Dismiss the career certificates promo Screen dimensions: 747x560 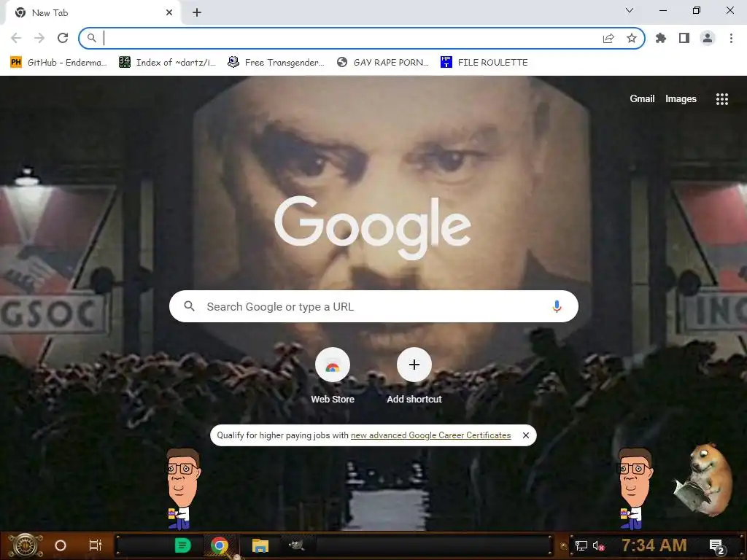(x=525, y=435)
